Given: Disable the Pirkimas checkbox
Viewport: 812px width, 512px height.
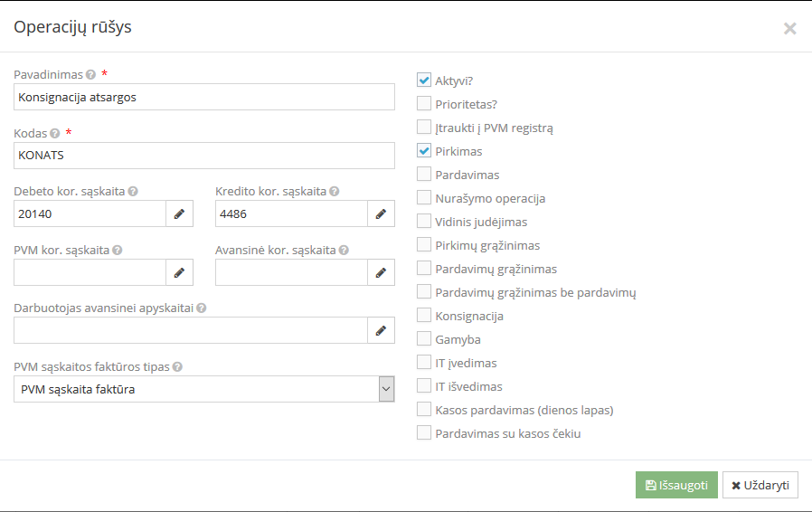Looking at the screenshot, I should click(424, 151).
